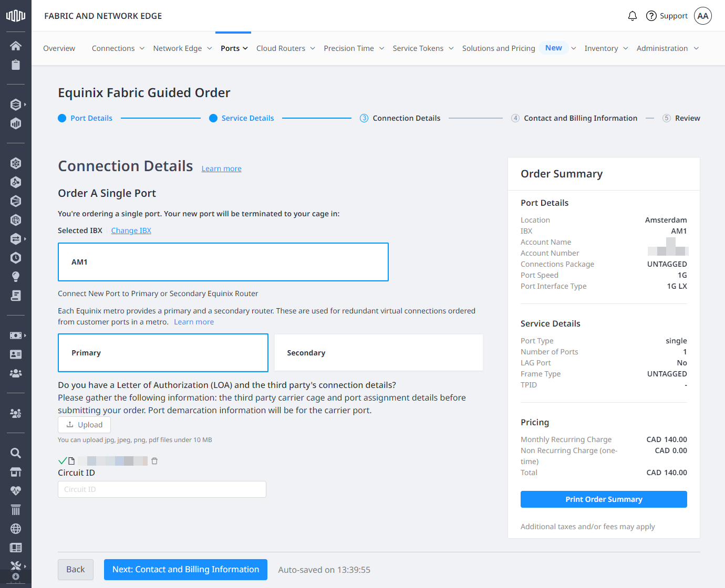Open the striped-layers hexagon sidebar icon

coord(16,201)
